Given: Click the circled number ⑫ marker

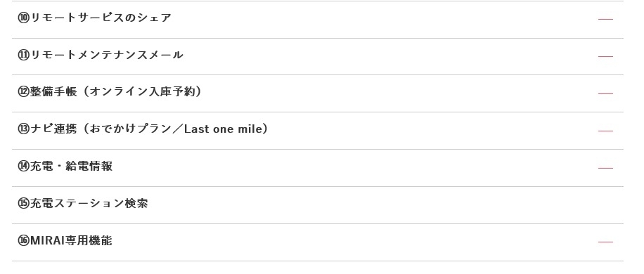Looking at the screenshot, I should pyautogui.click(x=23, y=92).
